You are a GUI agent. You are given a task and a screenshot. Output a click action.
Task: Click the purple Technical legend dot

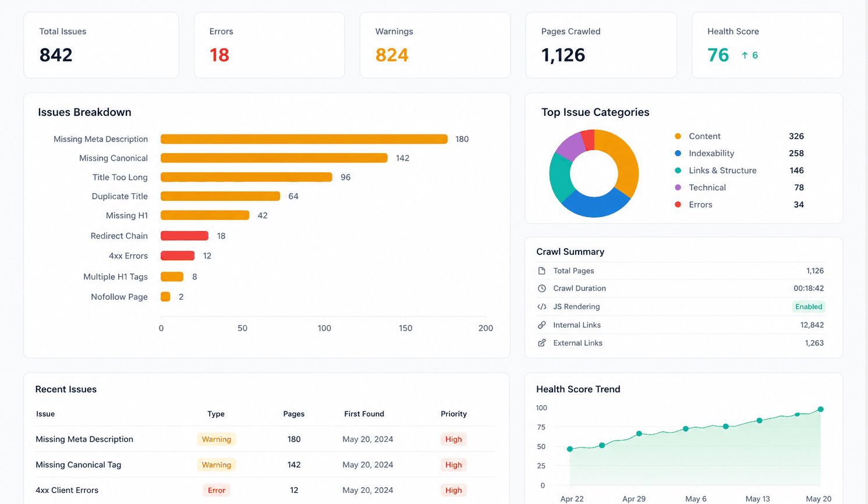(x=678, y=187)
